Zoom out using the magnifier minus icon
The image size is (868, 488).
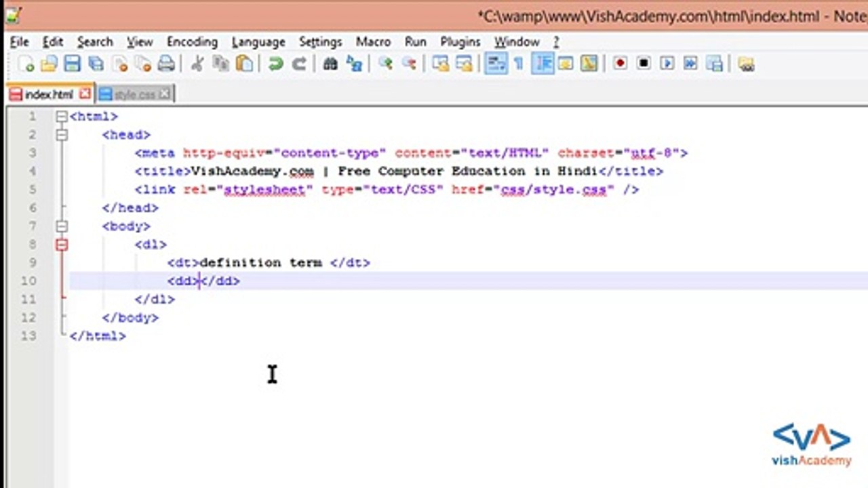[409, 64]
